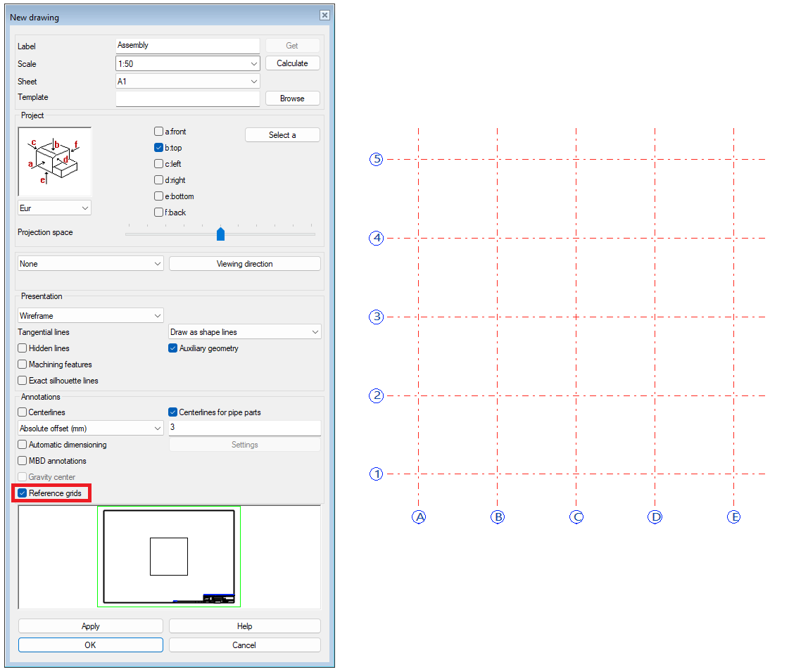Click the Projection space slider handle
The height and width of the screenshot is (672, 808).
point(220,234)
